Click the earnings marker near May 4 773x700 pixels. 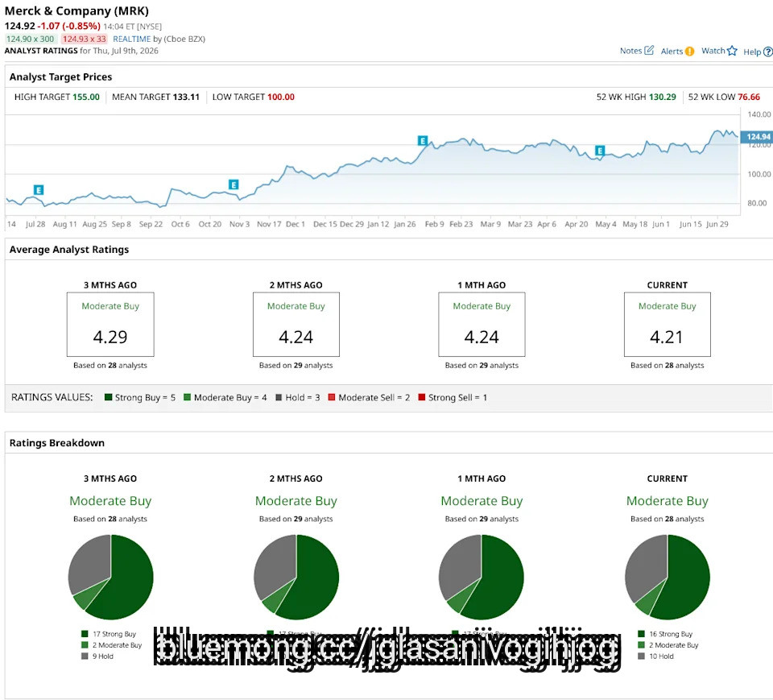point(599,151)
